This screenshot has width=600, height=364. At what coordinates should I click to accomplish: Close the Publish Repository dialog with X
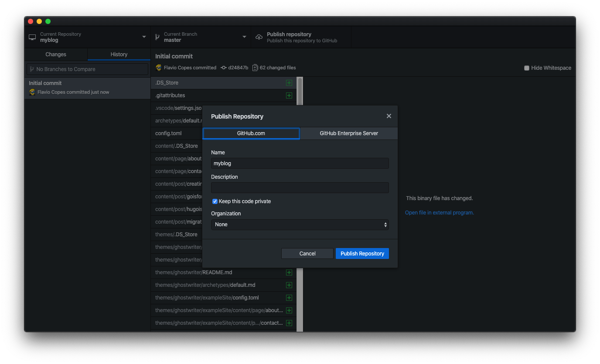(x=389, y=116)
